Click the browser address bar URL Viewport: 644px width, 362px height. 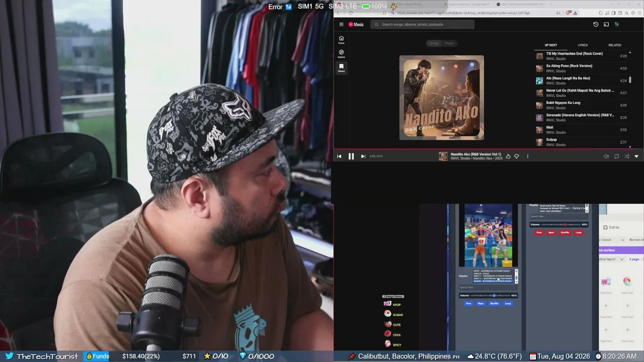click(x=463, y=13)
